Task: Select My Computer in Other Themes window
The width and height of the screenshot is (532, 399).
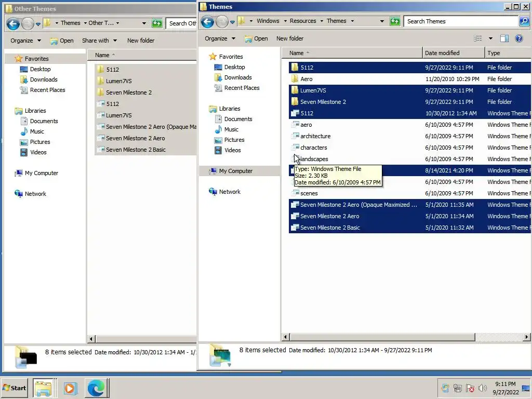Action: click(x=37, y=173)
